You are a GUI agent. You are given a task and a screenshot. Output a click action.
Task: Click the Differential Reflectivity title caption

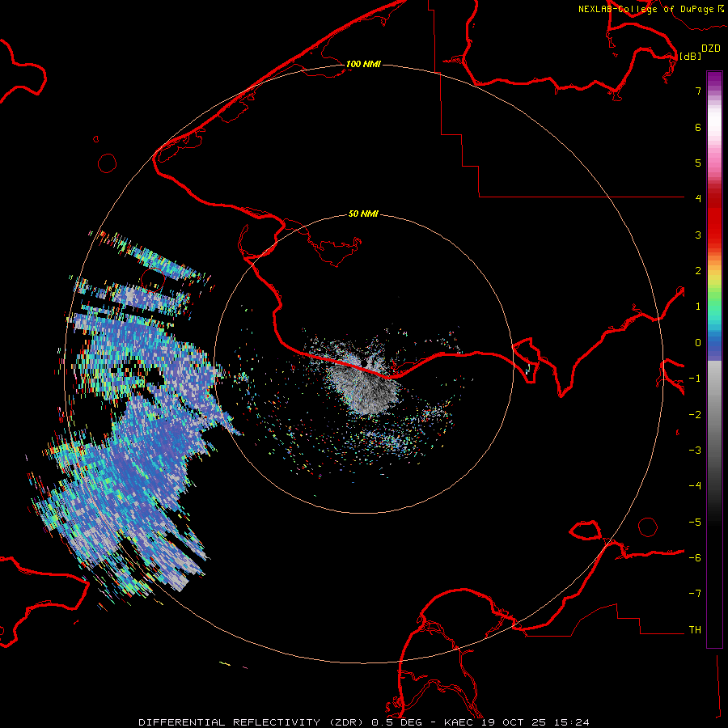click(x=364, y=722)
